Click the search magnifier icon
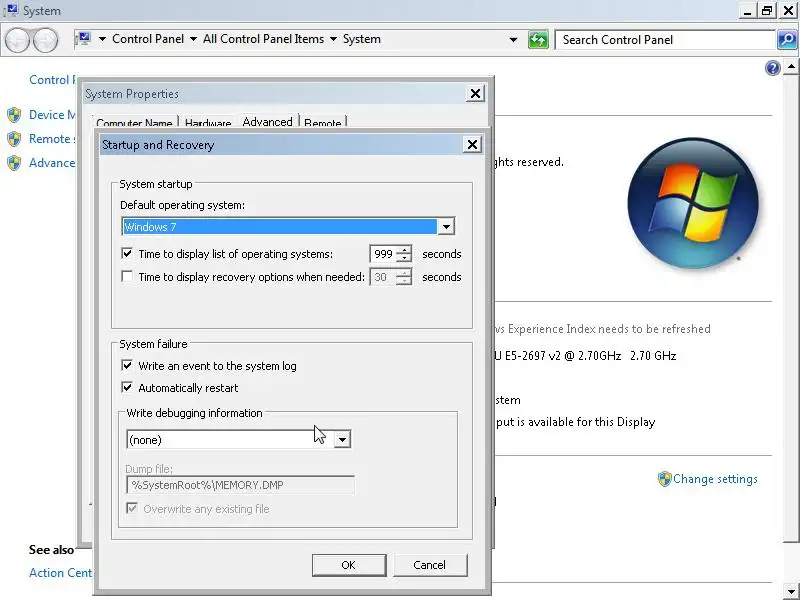 click(787, 39)
